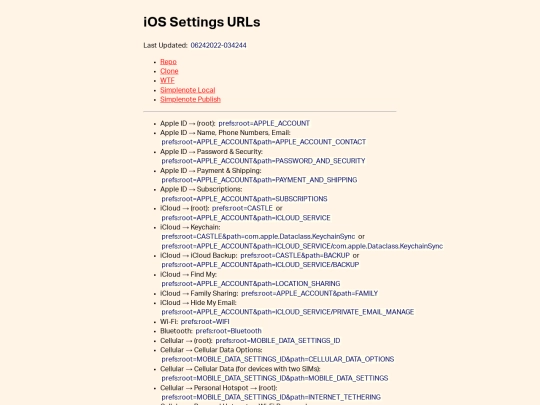Click the LOCATION_SHARING URL
This screenshot has height=405, width=540.
(251, 283)
